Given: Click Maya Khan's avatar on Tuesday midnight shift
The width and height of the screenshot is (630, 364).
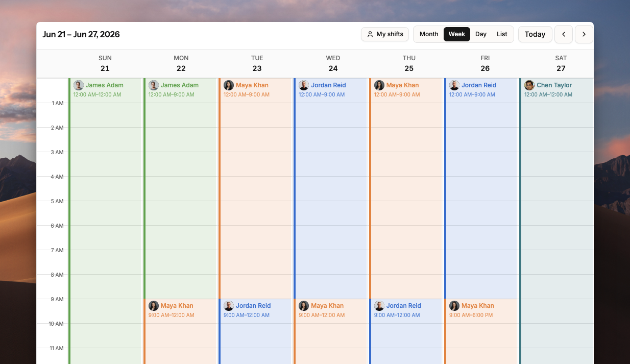Looking at the screenshot, I should pyautogui.click(x=229, y=85).
